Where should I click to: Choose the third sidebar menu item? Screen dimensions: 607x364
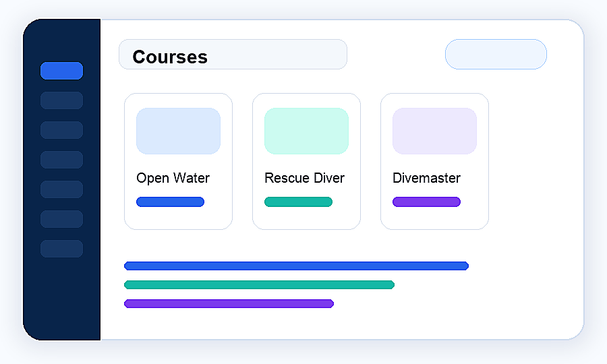[x=61, y=130]
